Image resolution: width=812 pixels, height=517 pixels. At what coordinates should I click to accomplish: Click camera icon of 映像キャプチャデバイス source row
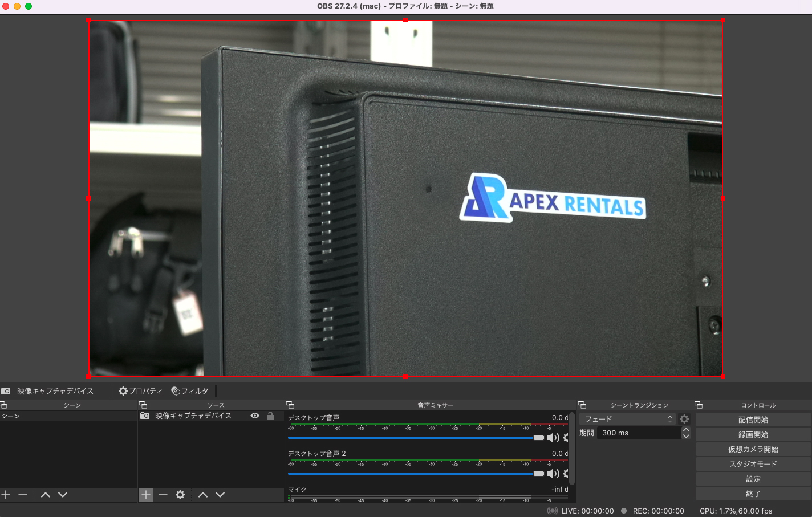pyautogui.click(x=145, y=416)
